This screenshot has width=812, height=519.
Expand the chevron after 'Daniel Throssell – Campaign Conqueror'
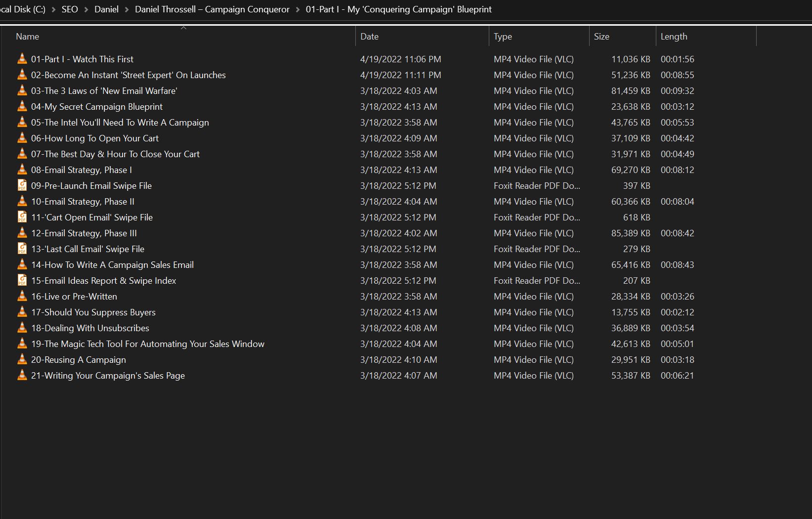pyautogui.click(x=298, y=9)
